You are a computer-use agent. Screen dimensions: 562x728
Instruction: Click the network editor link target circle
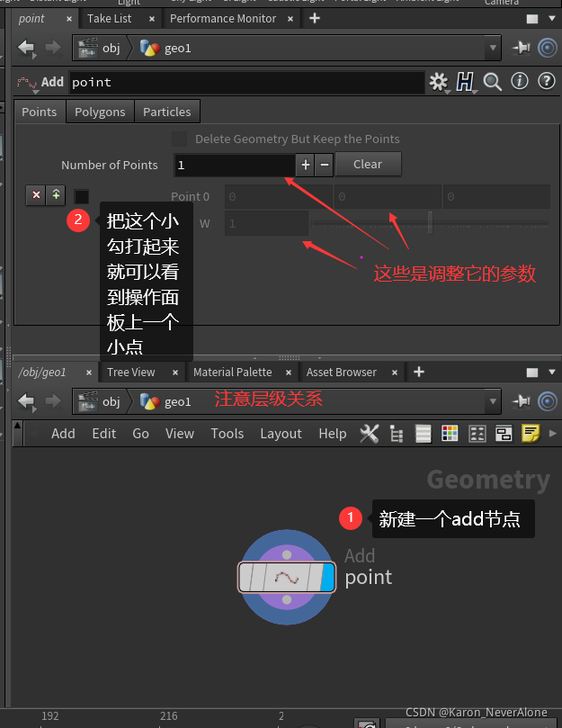(x=548, y=401)
